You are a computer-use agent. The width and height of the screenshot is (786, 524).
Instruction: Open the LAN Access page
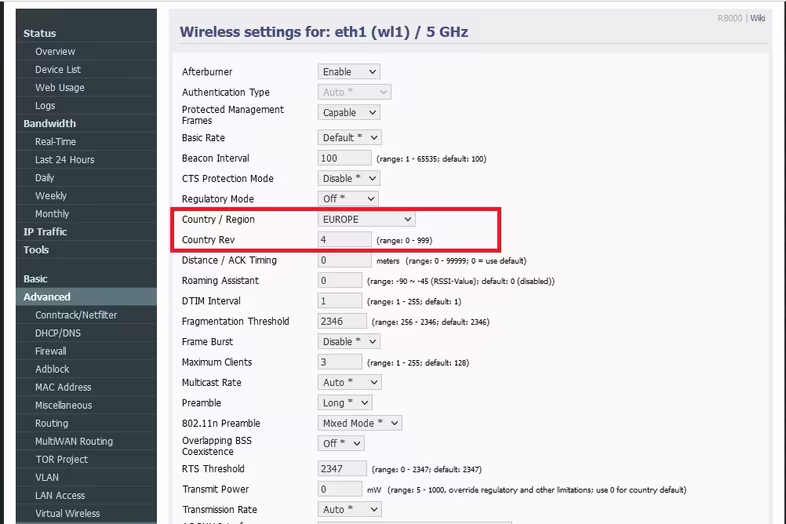[x=60, y=495]
